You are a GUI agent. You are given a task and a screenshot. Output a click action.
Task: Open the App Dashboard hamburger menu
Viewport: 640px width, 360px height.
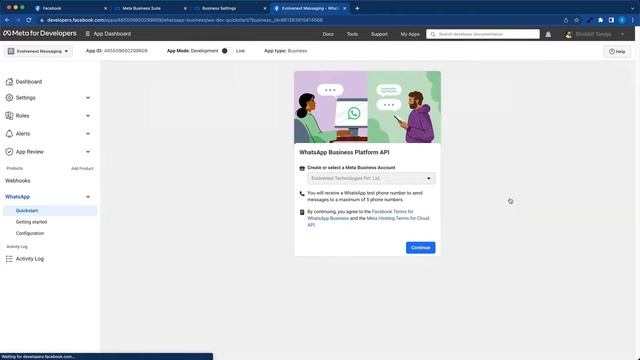point(87,34)
